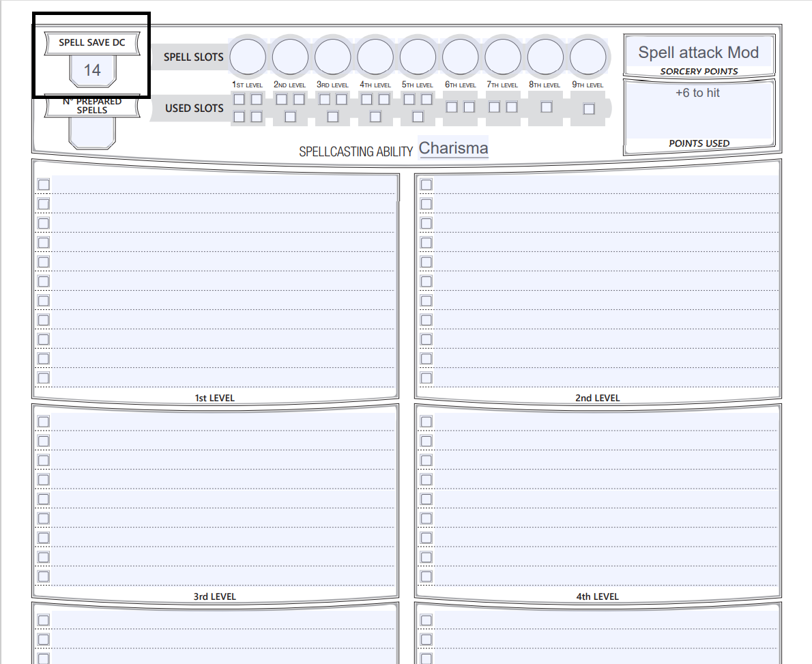This screenshot has height=664, width=812.
Task: Check the used slot box under 8th Level
Action: point(545,106)
